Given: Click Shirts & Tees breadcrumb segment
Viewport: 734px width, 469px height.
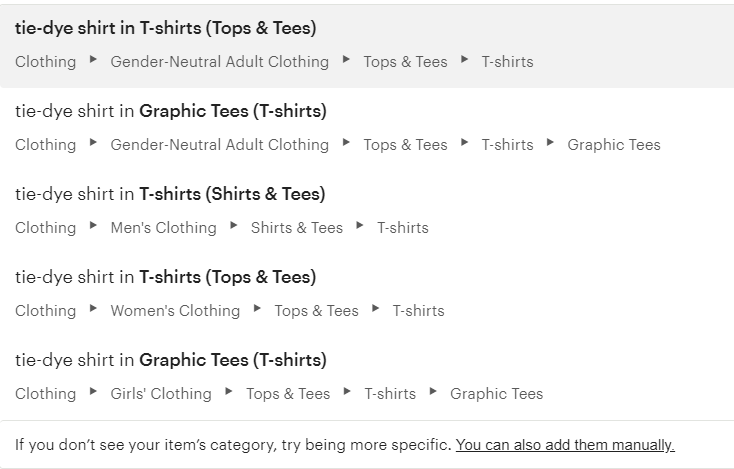Looking at the screenshot, I should click(297, 227).
